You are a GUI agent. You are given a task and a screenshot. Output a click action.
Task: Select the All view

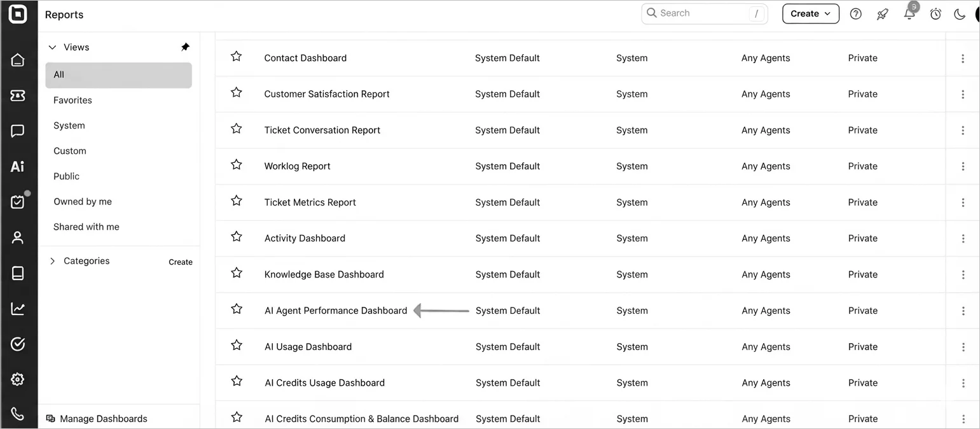coord(118,74)
